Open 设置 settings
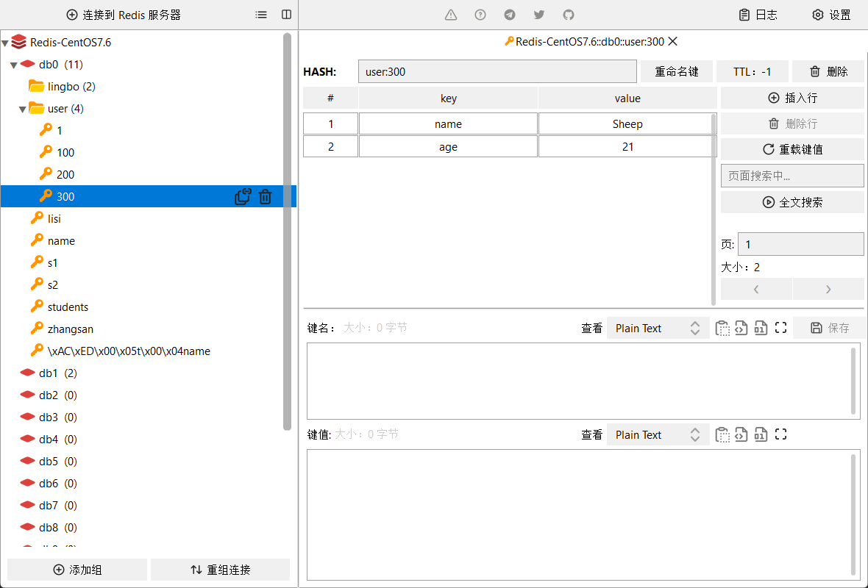 831,15
